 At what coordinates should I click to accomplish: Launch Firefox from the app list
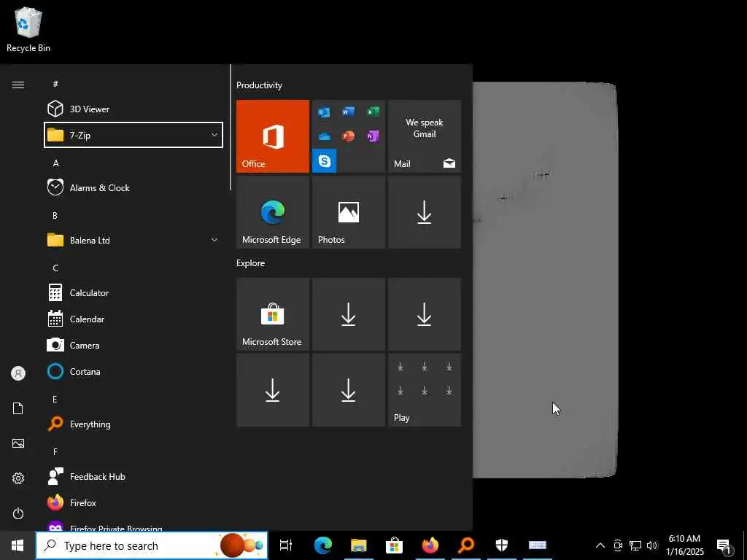pos(133,502)
